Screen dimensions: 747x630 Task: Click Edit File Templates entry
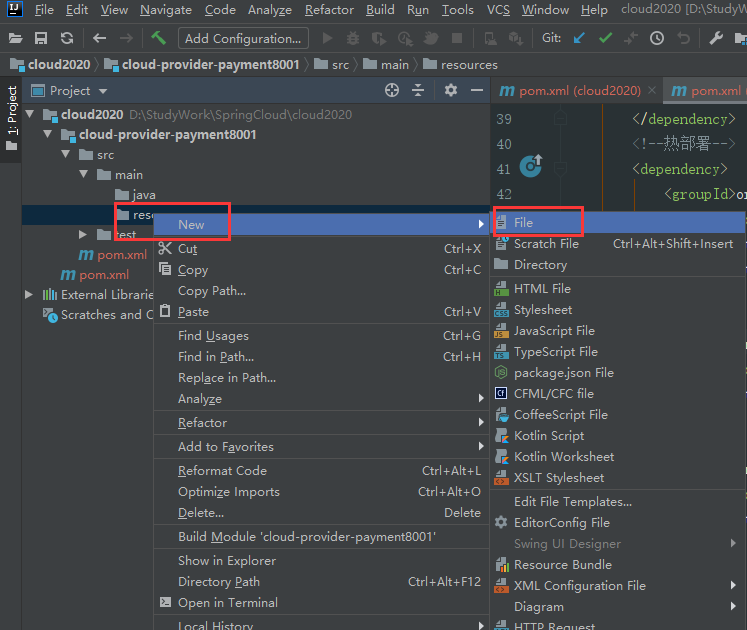617,502
